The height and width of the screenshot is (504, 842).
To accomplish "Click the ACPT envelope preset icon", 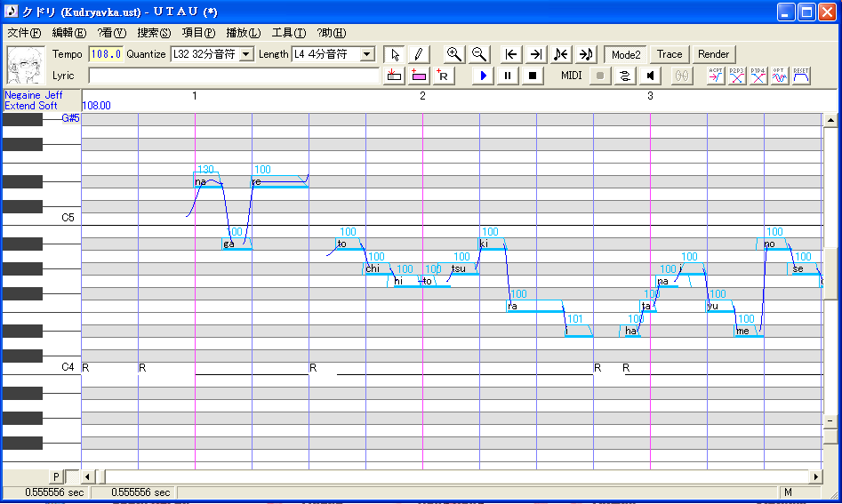I will (x=715, y=76).
